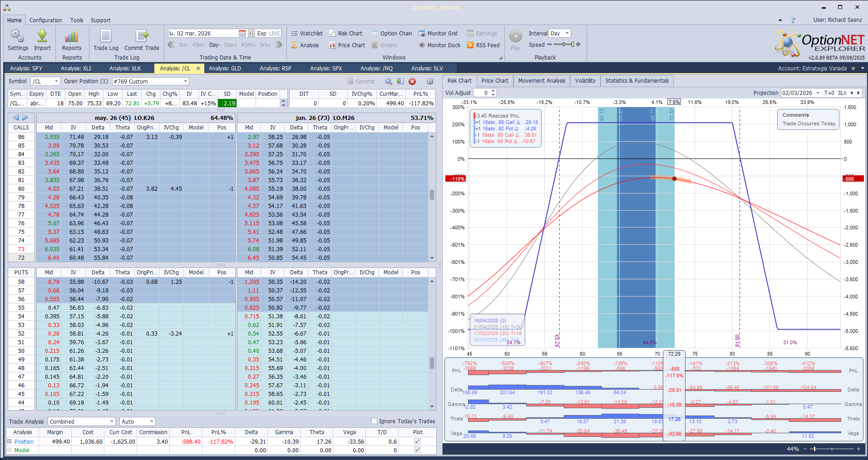Switch to the Movement Analysis tab

pos(542,81)
